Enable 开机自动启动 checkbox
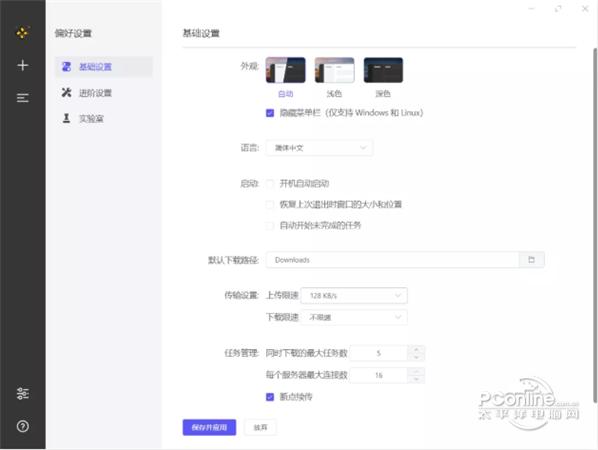This screenshot has height=450, width=598. point(270,184)
